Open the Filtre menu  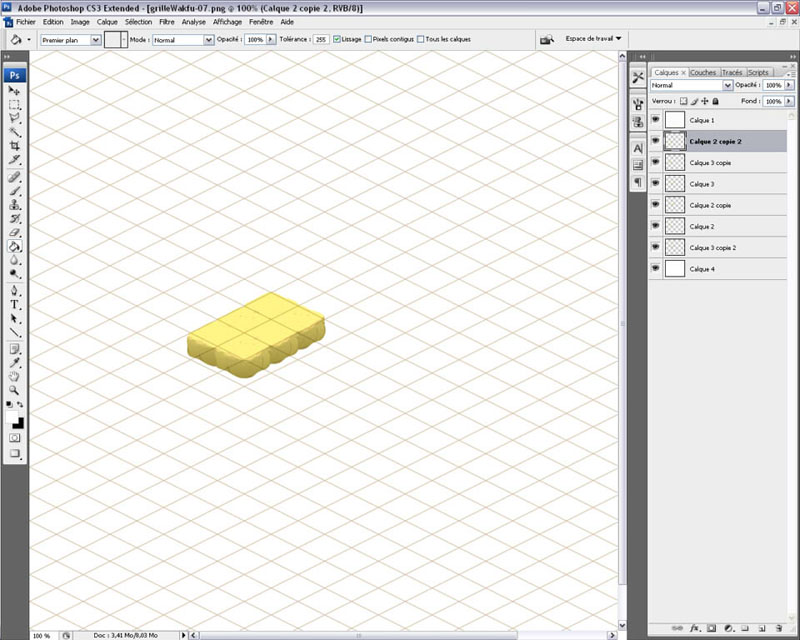[x=166, y=22]
